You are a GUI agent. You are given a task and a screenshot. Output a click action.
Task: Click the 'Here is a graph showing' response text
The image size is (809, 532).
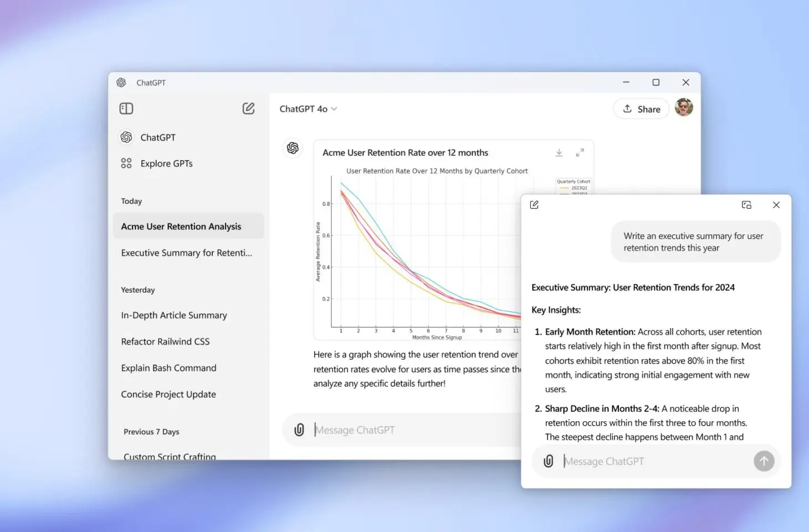click(x=417, y=369)
